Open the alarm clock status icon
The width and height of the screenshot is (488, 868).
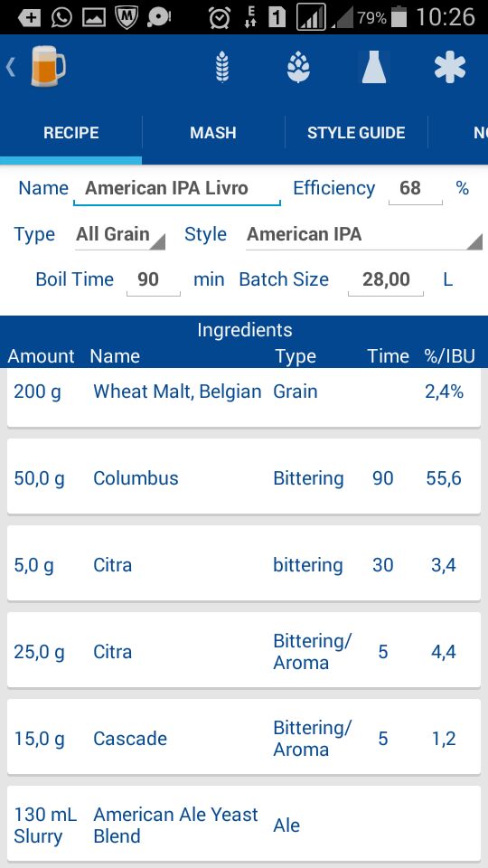click(219, 17)
